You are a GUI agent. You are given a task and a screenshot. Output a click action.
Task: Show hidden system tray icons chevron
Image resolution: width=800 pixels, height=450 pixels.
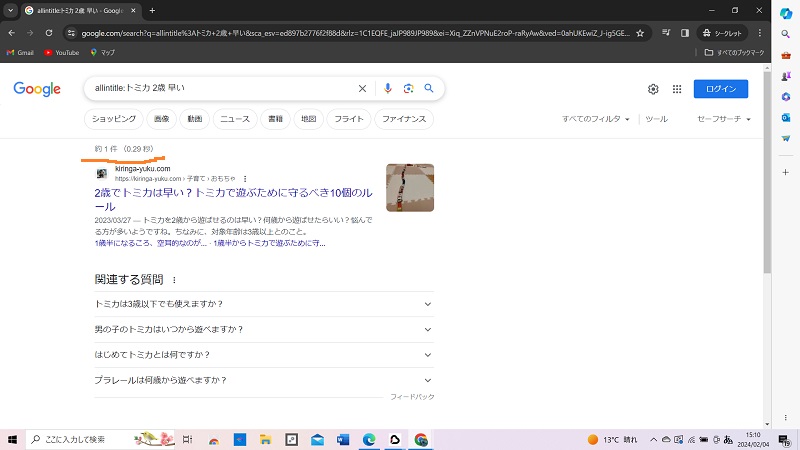(653, 439)
